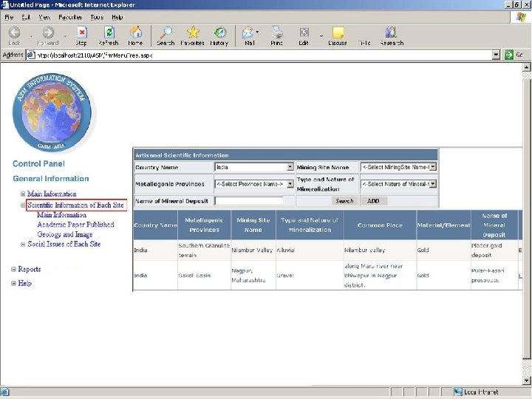Image resolution: width=532 pixels, height=399 pixels.
Task: Collapse Scientific Information of Each Site node
Action: pyautogui.click(x=23, y=205)
